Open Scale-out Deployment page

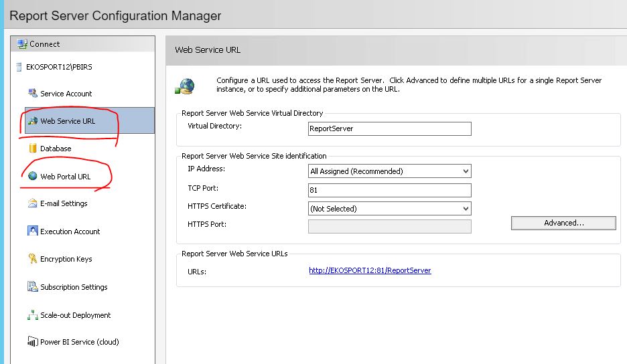pos(75,315)
